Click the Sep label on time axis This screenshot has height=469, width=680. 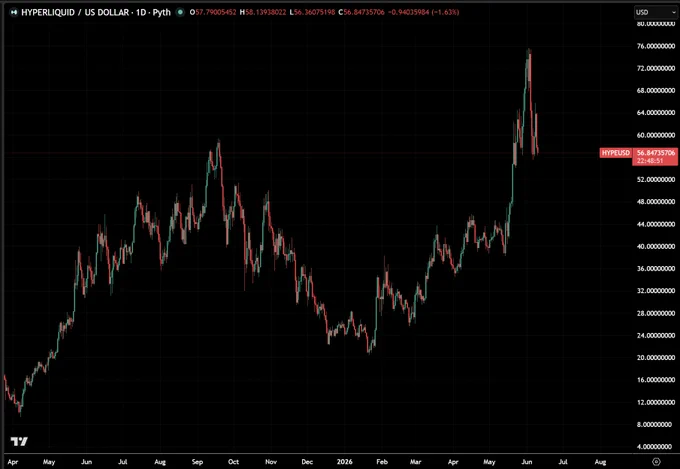click(197, 462)
